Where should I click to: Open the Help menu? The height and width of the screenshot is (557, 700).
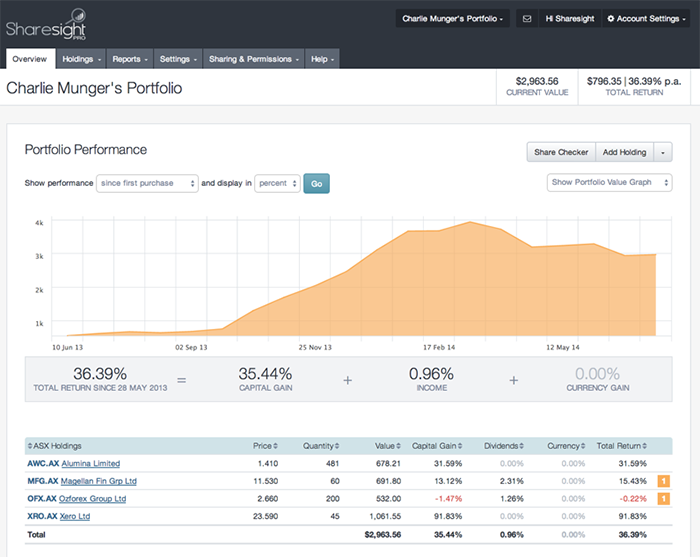[322, 59]
